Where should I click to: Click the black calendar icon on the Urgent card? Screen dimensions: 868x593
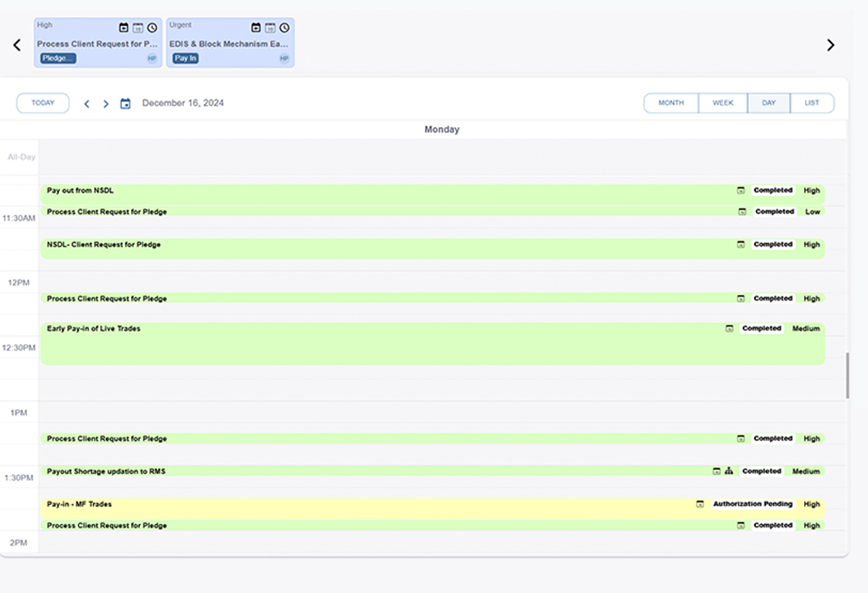256,28
